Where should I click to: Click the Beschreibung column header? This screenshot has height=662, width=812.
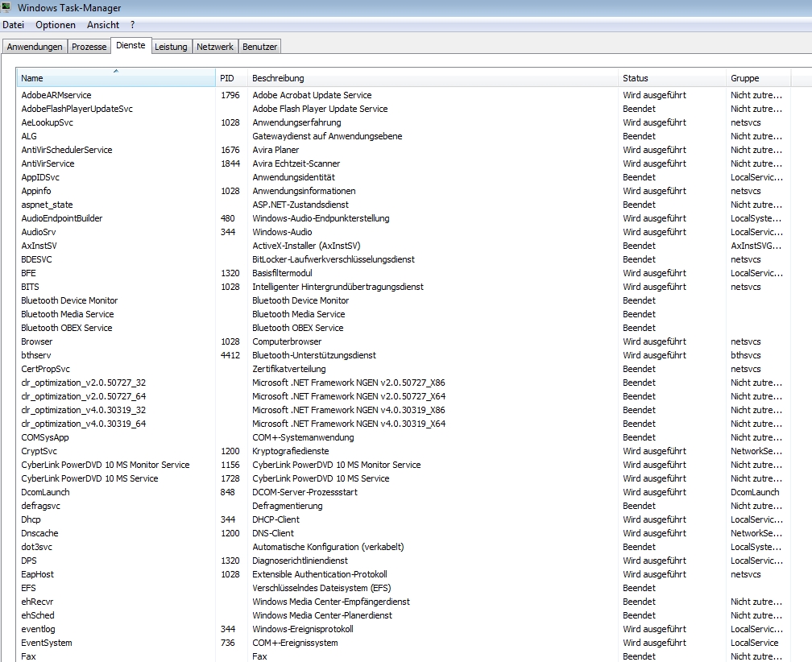[432, 78]
